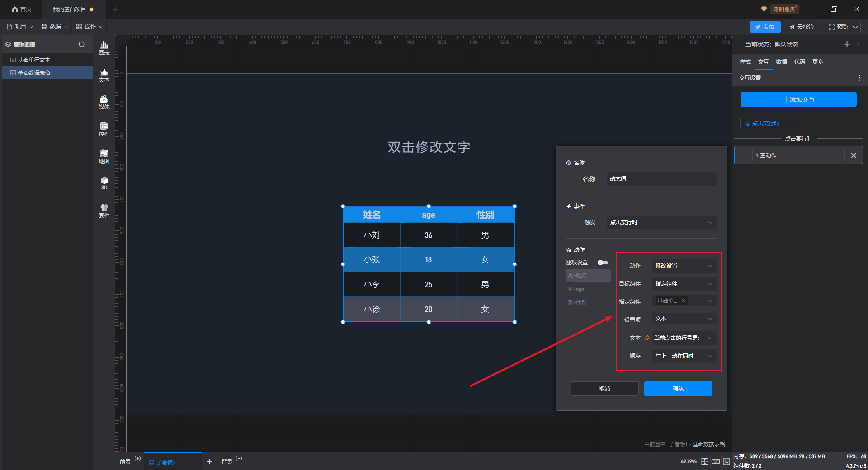This screenshot has width=868, height=470.
Task: Switch to the 代码 tab
Action: coord(800,62)
